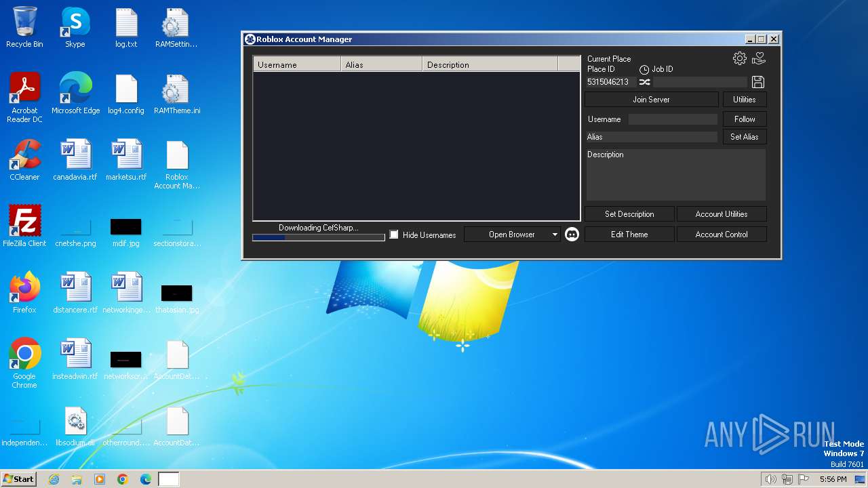The image size is (868, 488).
Task: Select Roblox Account Manager desktop file
Action: pyautogui.click(x=176, y=165)
